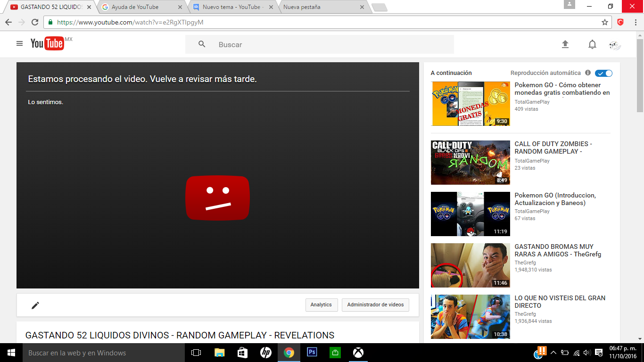644x362 pixels.
Task: Close the Ayuda de YouTube tab
Action: click(180, 7)
